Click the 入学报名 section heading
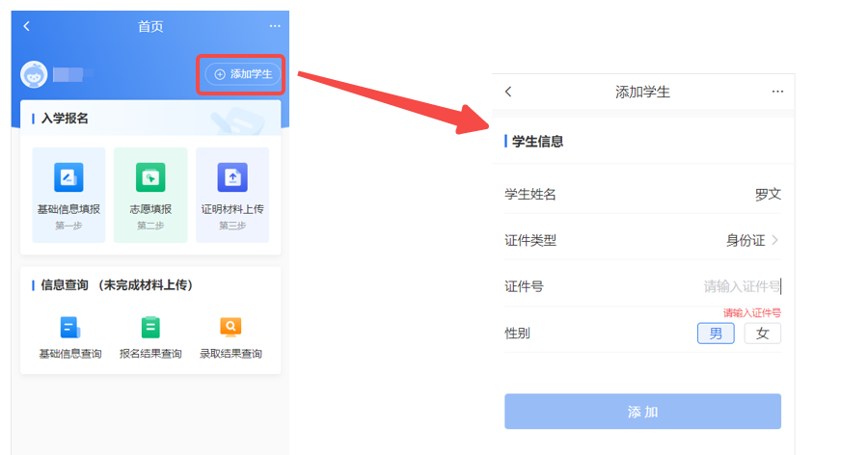 click(x=65, y=119)
